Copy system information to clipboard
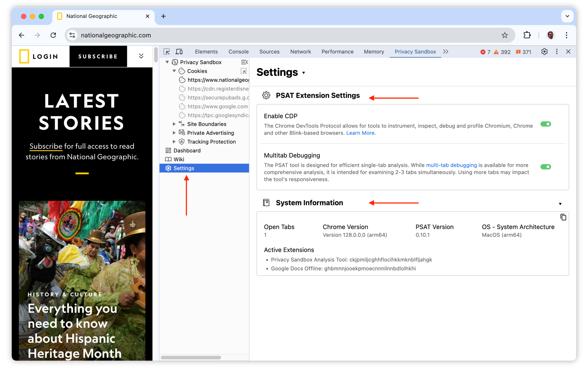The height and width of the screenshot is (368, 588). [563, 217]
